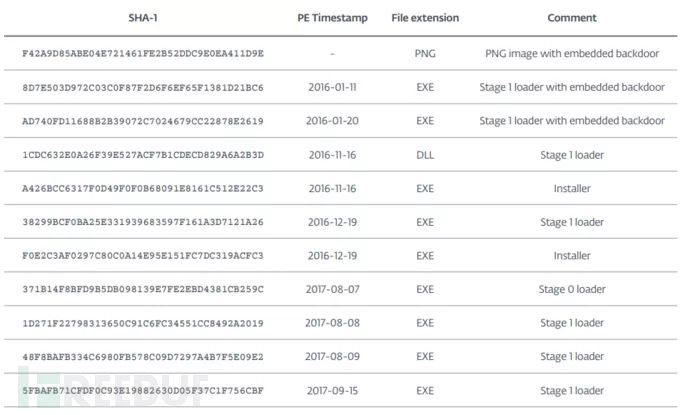Viewport: 690px width, 415px height.
Task: Click the Comment column header
Action: coord(571,17)
